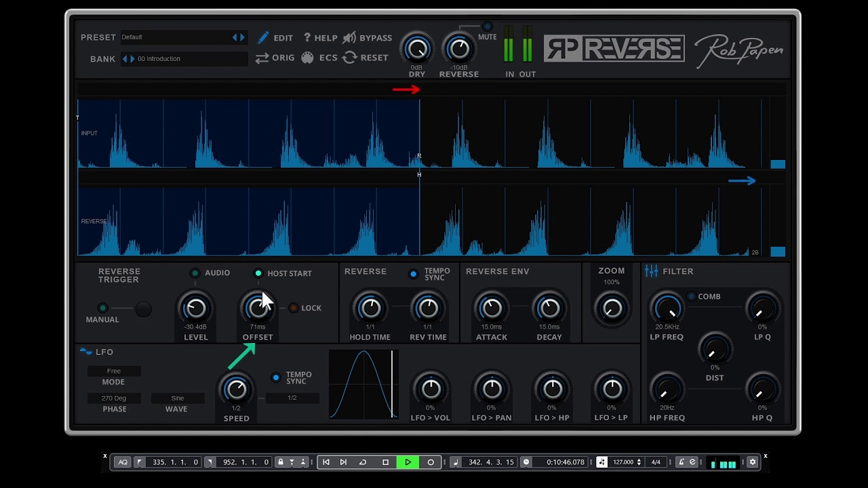This screenshot has width=868, height=488.
Task: Click the RESET circular arrows icon
Action: click(350, 58)
